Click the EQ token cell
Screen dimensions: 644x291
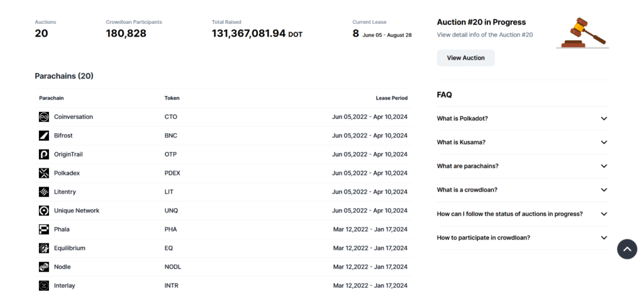coord(169,248)
